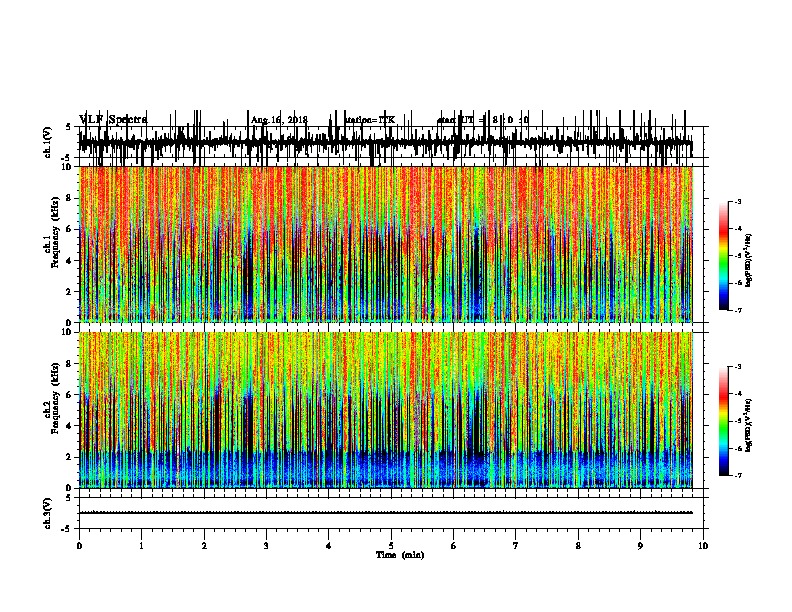Click the time-axis tick label "3"

(x=266, y=546)
